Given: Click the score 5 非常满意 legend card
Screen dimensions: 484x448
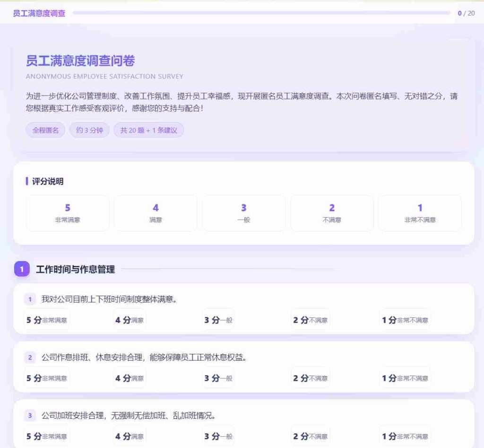Looking at the screenshot, I should 68,213.
